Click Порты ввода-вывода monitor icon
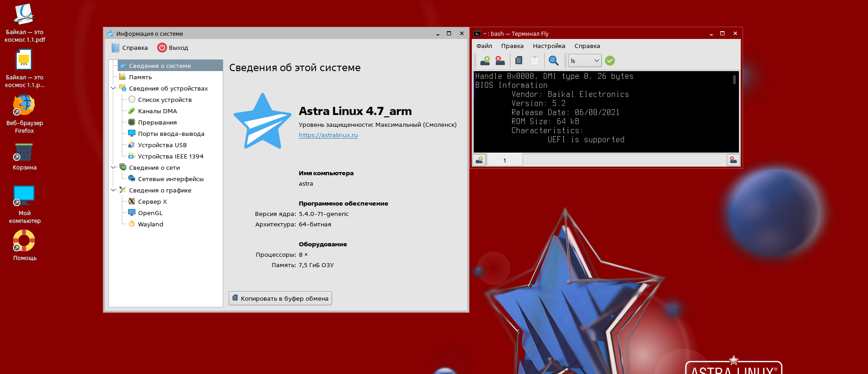The height and width of the screenshot is (374, 868). pos(132,133)
